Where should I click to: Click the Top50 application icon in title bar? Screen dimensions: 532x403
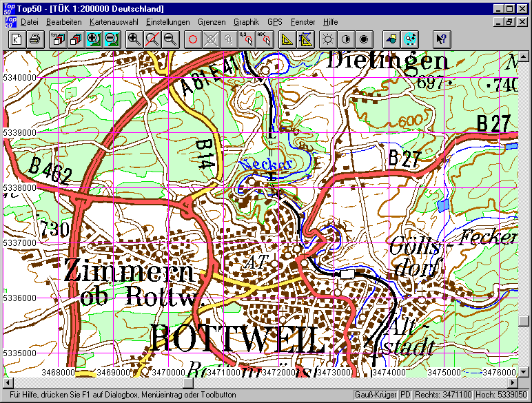coord(9,9)
